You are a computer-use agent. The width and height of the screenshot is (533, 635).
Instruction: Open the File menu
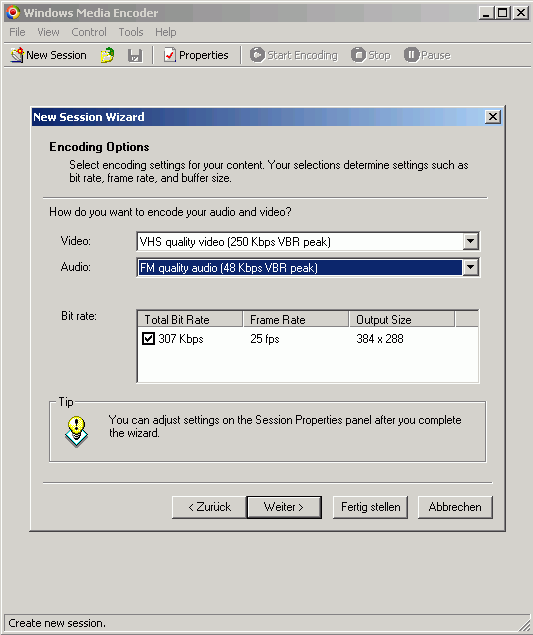(17, 32)
